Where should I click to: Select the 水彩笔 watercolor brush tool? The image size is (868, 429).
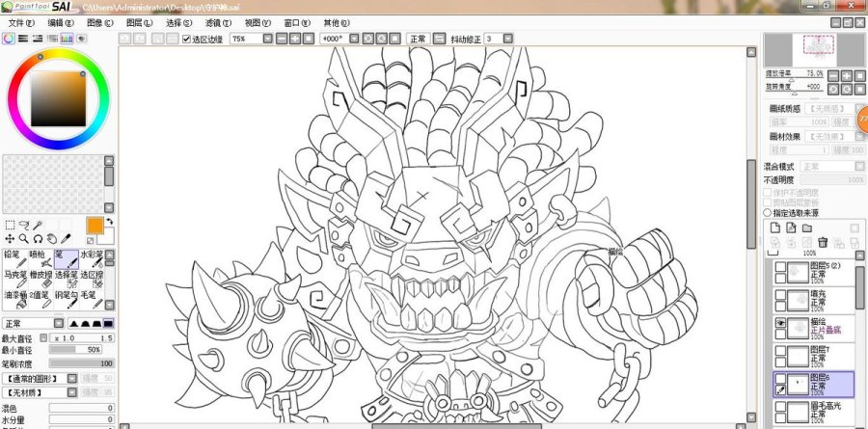click(92, 259)
